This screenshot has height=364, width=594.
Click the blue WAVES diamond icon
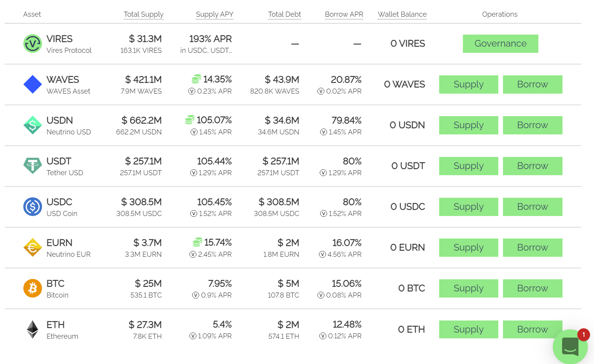pos(33,84)
